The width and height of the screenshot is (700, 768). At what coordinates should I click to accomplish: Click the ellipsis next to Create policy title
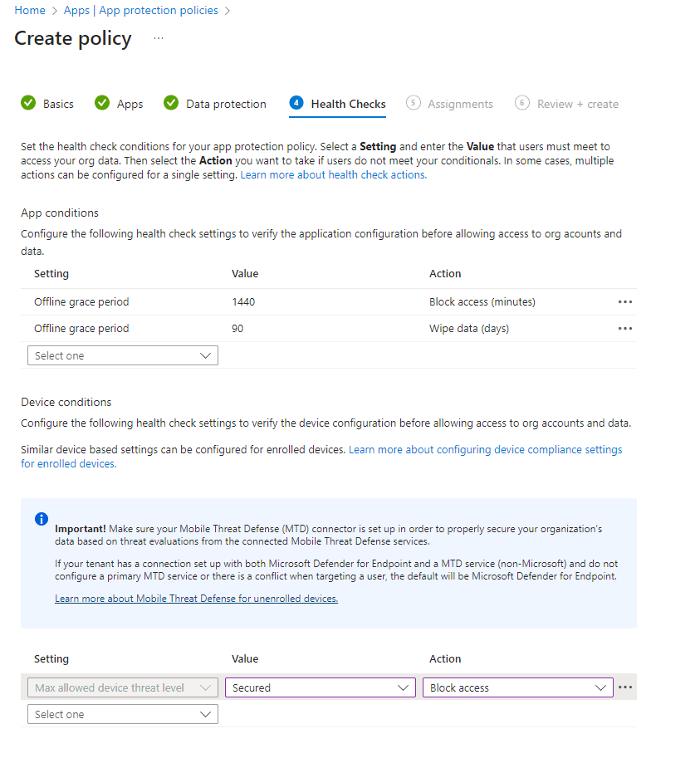(x=158, y=38)
